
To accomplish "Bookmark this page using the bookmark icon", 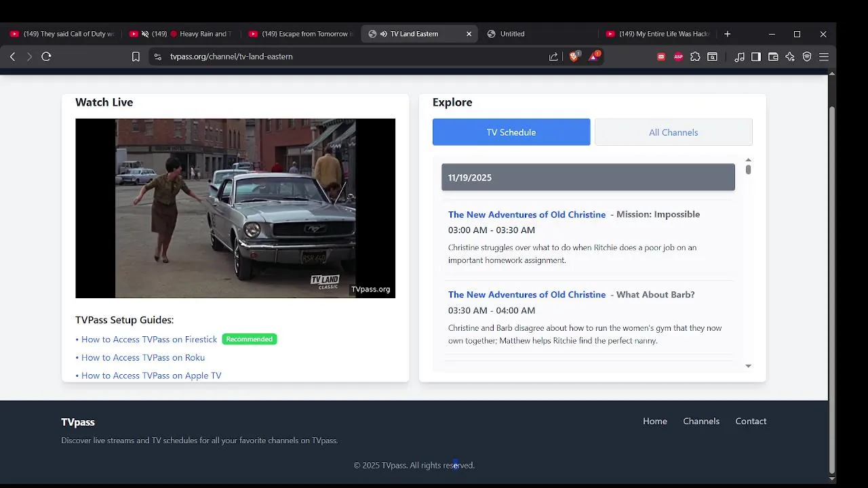I will [x=136, y=57].
